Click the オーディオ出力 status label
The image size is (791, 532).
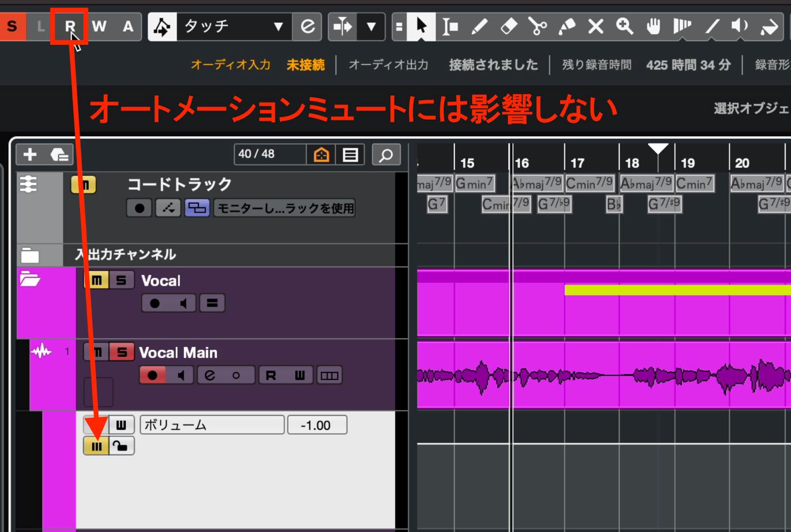click(389, 65)
